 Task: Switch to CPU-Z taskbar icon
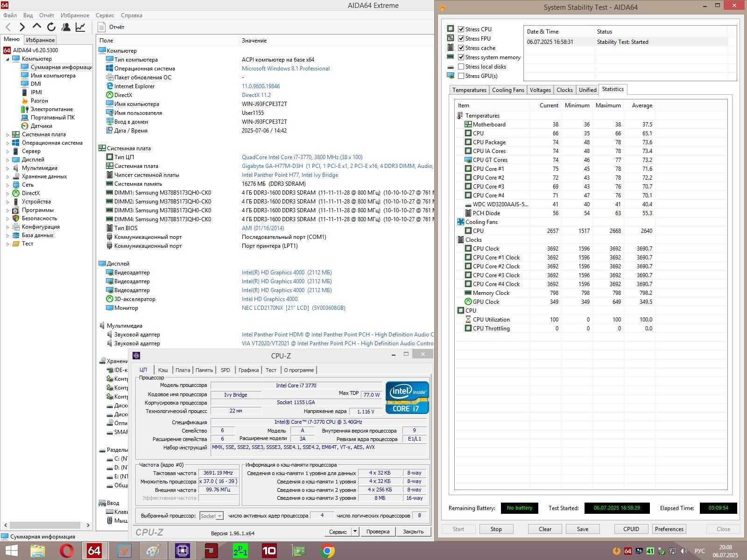point(182,551)
